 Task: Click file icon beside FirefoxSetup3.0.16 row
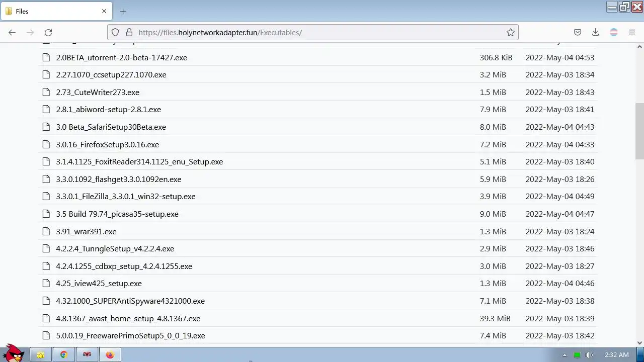tap(46, 144)
